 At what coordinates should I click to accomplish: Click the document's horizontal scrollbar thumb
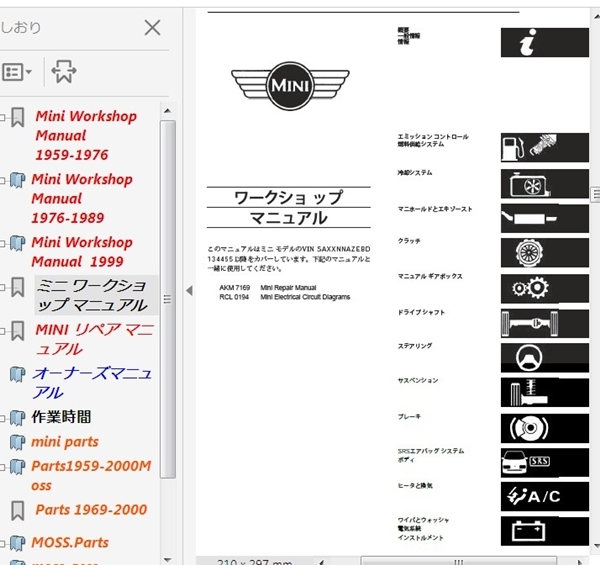coord(458,561)
